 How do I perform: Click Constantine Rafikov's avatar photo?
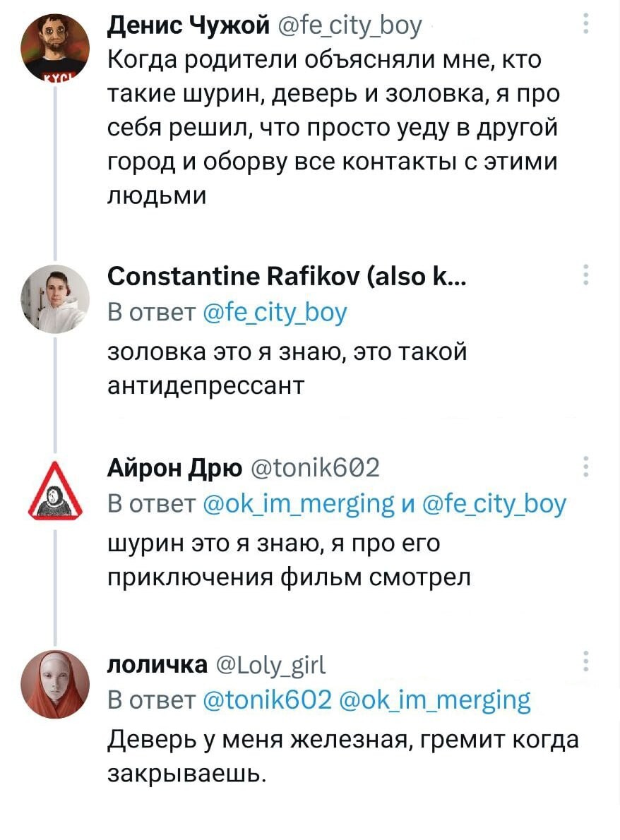[x=55, y=299]
